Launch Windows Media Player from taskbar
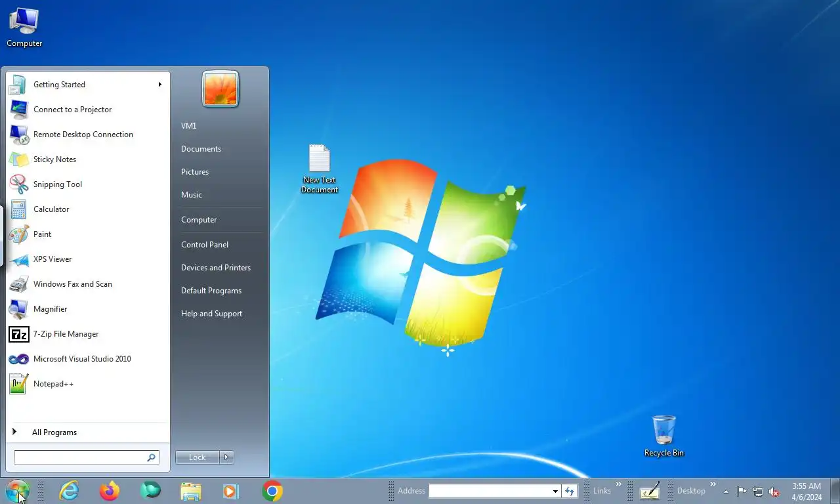The height and width of the screenshot is (504, 840). click(231, 491)
